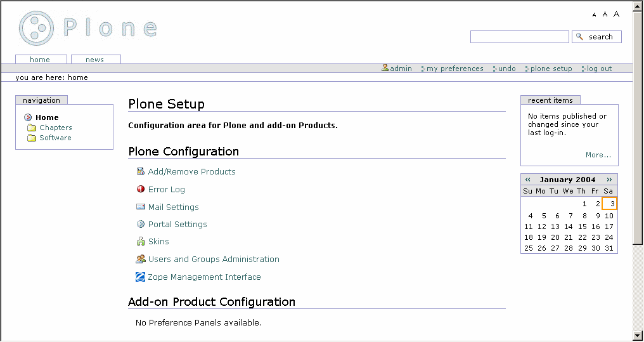Switch to the home tab
Viewport: 644px width, 342px height.
point(40,60)
